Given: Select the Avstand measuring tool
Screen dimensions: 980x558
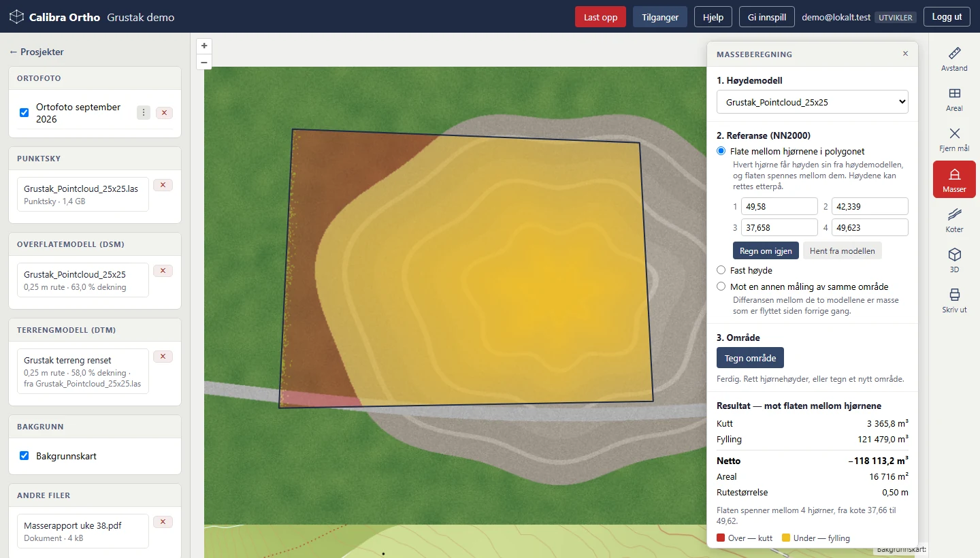Looking at the screenshot, I should click(954, 59).
